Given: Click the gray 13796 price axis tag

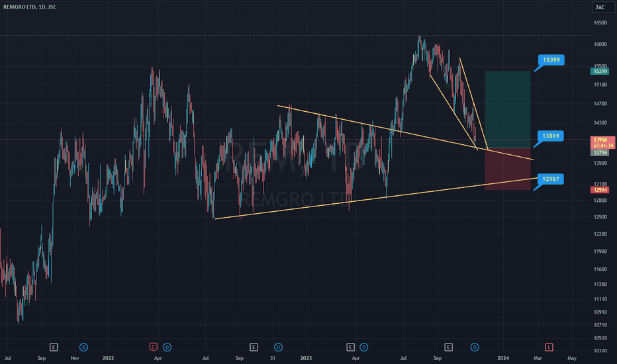Looking at the screenshot, I should [600, 153].
